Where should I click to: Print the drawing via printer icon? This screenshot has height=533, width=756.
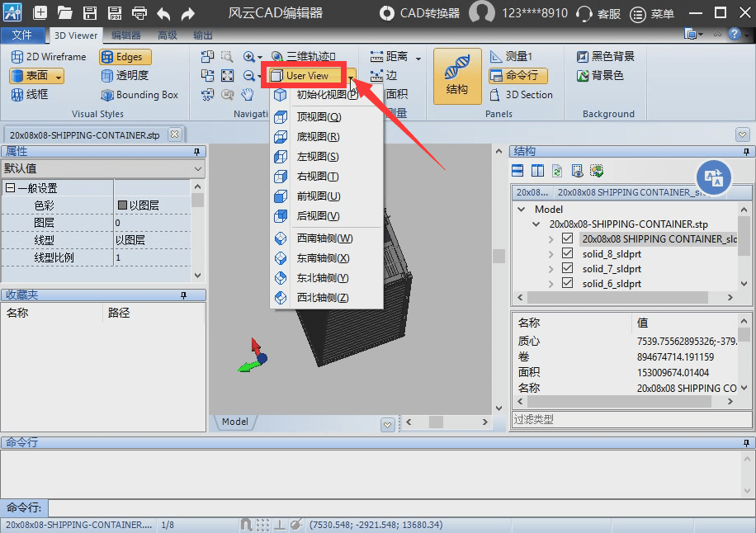coord(139,12)
